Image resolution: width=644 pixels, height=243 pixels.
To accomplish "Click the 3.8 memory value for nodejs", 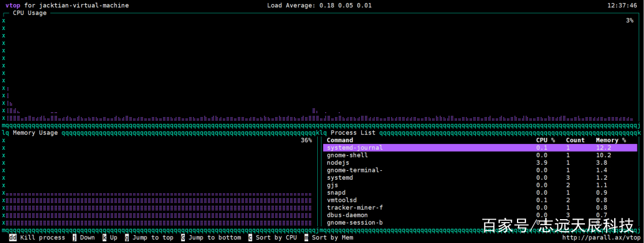I will point(602,163).
